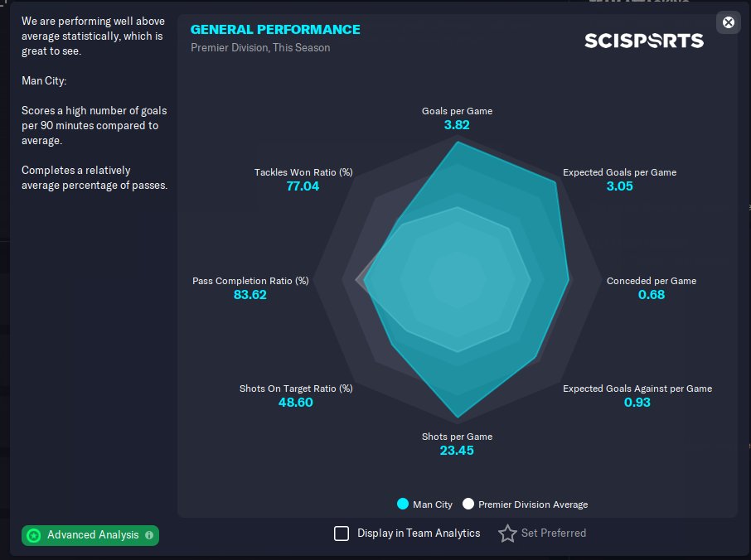
Task: Close the General Performance dialog
Action: [729, 22]
